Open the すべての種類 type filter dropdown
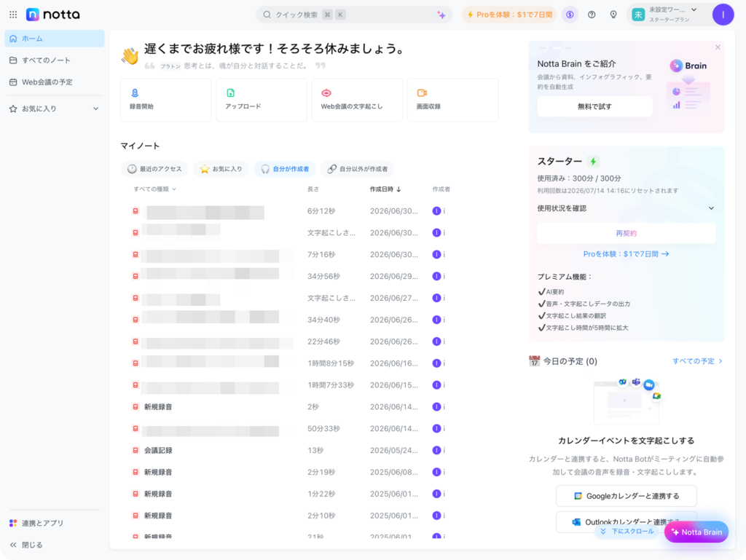 pos(155,189)
